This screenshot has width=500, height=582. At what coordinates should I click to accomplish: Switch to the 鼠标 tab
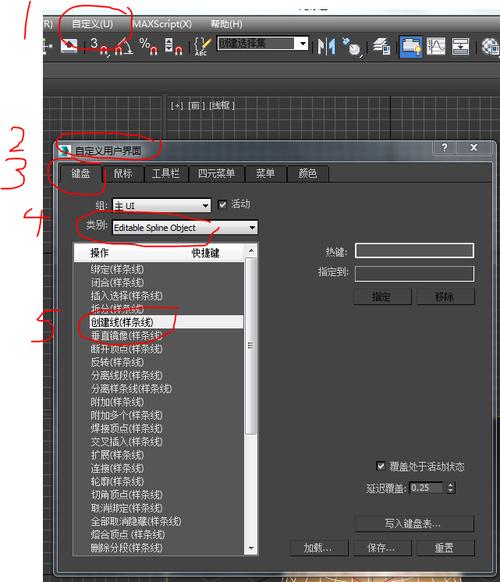tap(122, 173)
